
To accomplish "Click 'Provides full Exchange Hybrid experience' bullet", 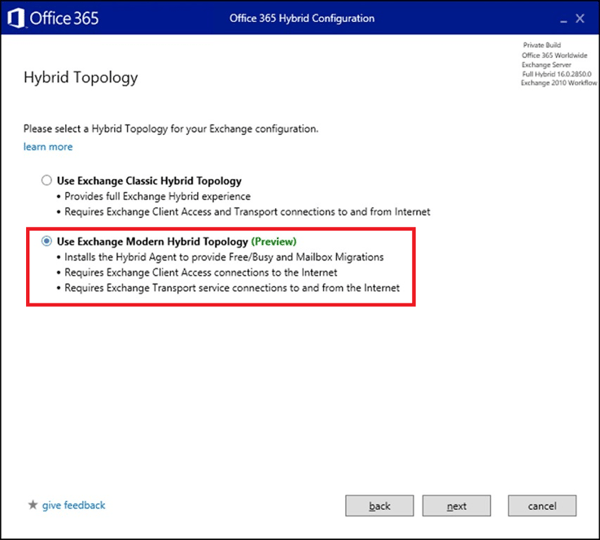I will coord(157,196).
